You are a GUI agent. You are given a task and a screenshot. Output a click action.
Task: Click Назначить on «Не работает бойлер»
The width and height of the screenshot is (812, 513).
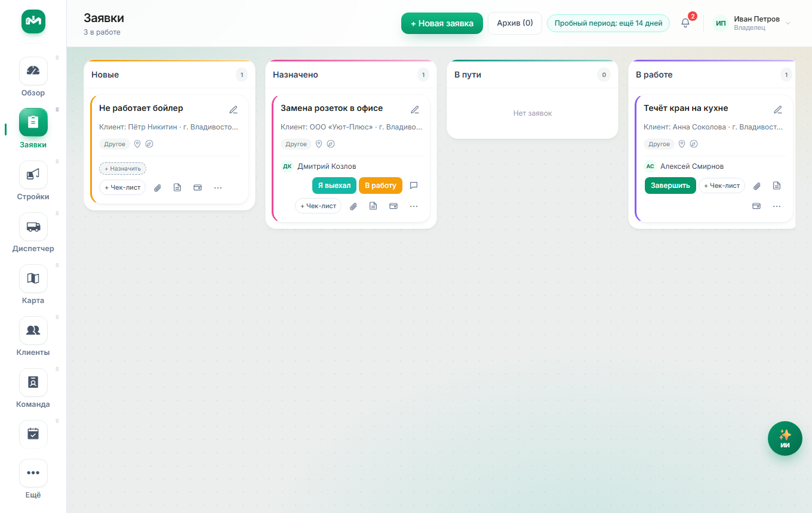[122, 169]
